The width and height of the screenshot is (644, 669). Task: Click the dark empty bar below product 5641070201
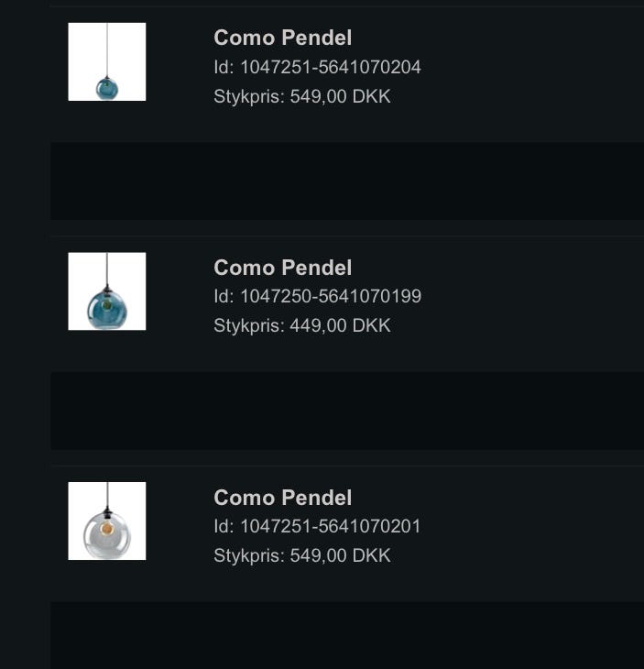(346, 634)
